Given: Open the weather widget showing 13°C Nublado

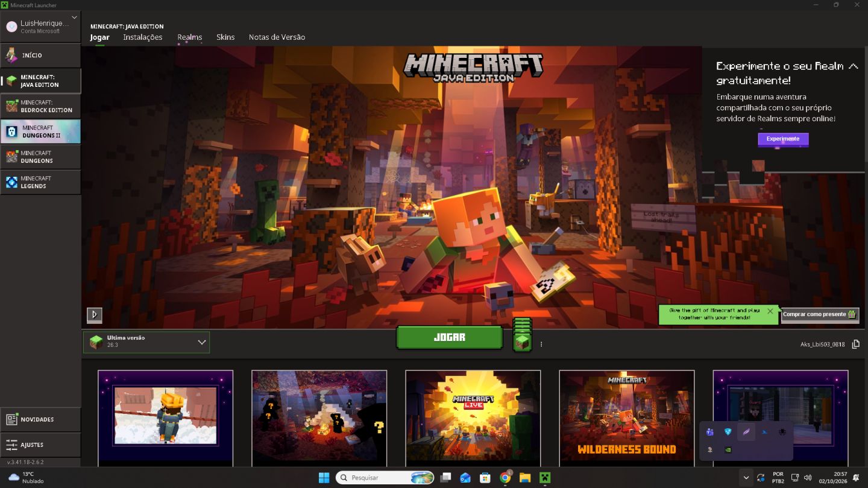Looking at the screenshot, I should (26, 478).
